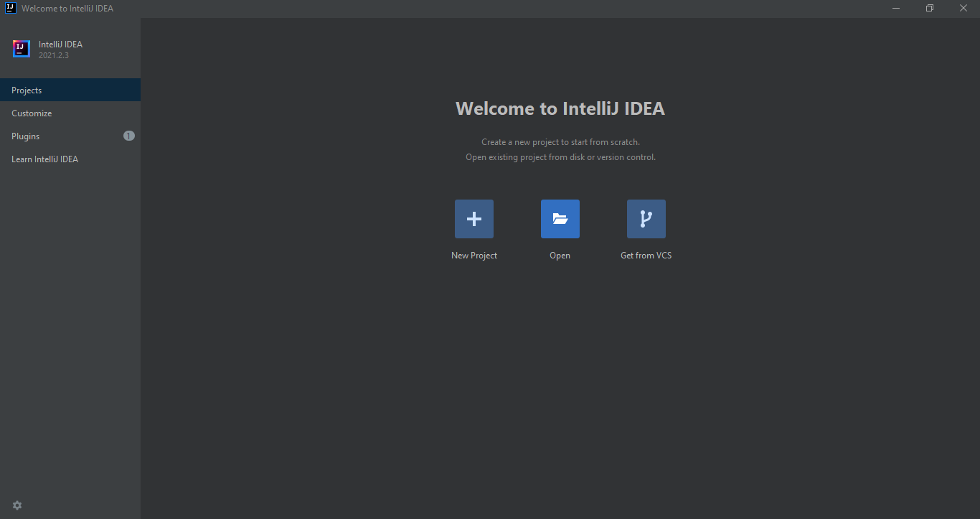The image size is (980, 519).
Task: Click the Plugins update count badge
Action: coord(129,136)
